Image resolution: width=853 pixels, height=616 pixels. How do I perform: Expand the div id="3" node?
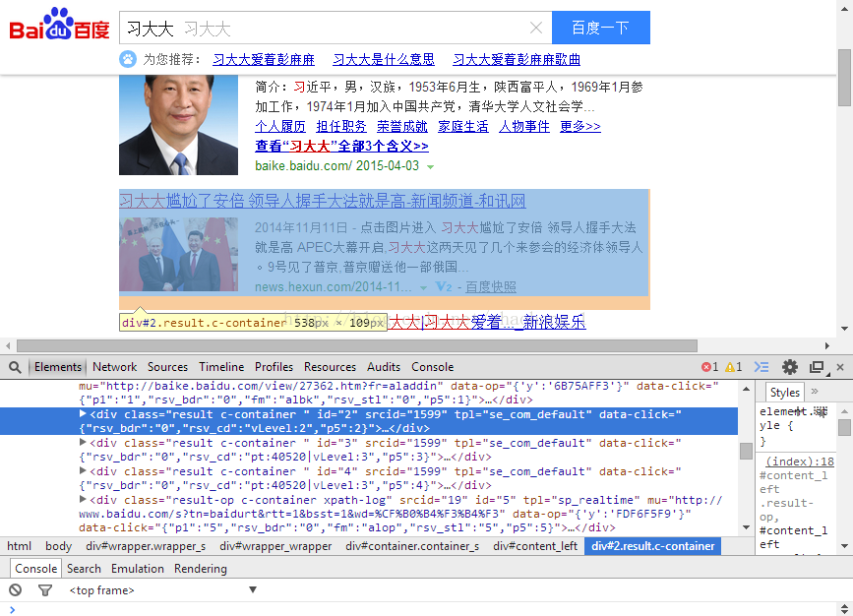coord(83,442)
